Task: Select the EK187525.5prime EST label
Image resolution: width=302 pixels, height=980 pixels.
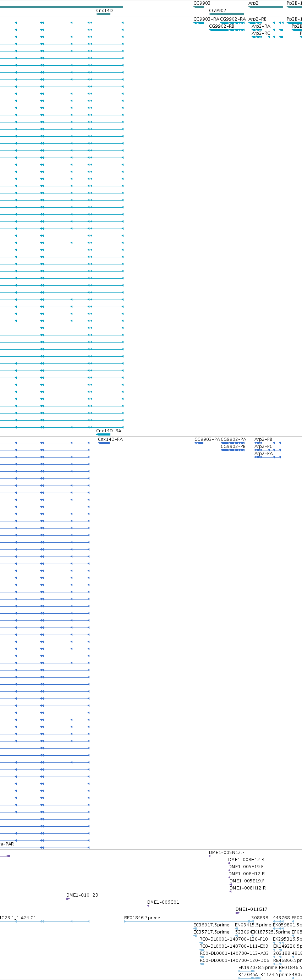Action: (271, 932)
